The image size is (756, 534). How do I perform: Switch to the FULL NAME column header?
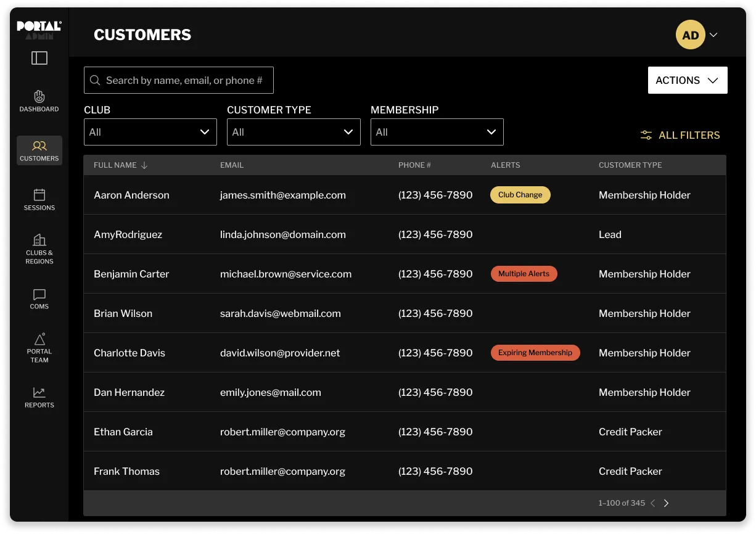pos(115,165)
